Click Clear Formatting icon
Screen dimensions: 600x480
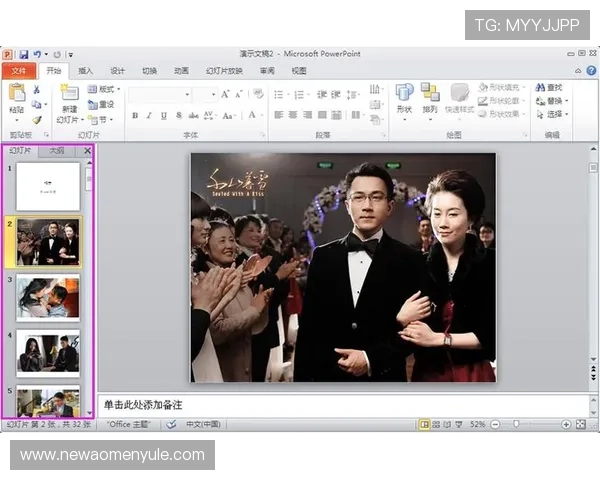(258, 94)
